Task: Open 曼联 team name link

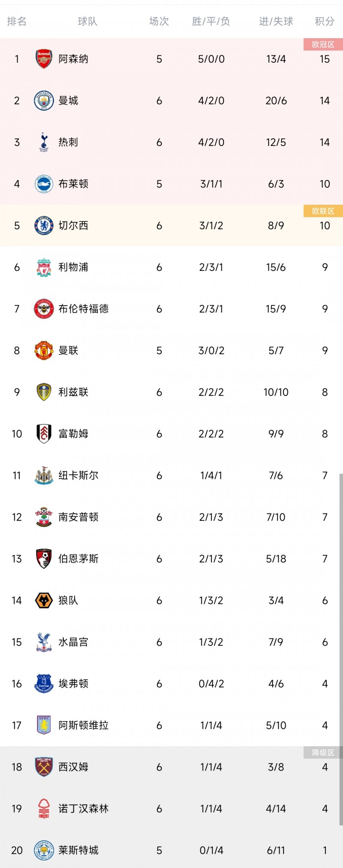Action: [69, 350]
